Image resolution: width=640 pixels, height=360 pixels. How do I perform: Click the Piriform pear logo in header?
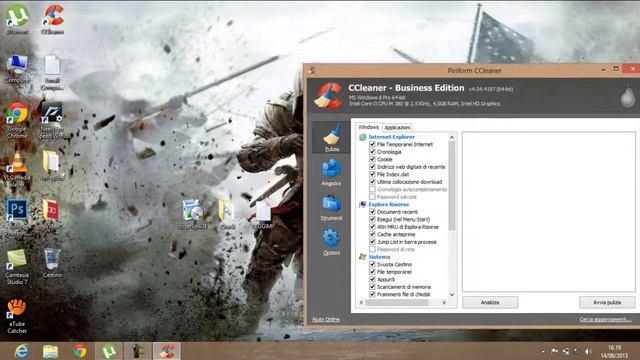pos(628,96)
